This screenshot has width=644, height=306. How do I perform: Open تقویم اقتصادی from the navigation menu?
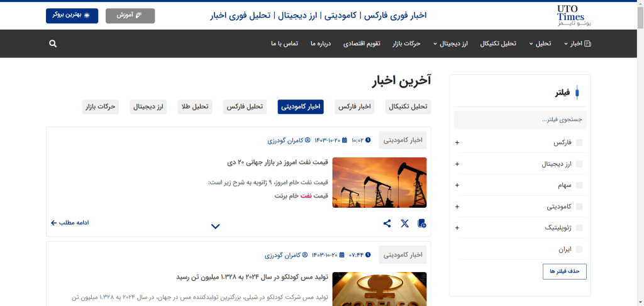coord(362,44)
